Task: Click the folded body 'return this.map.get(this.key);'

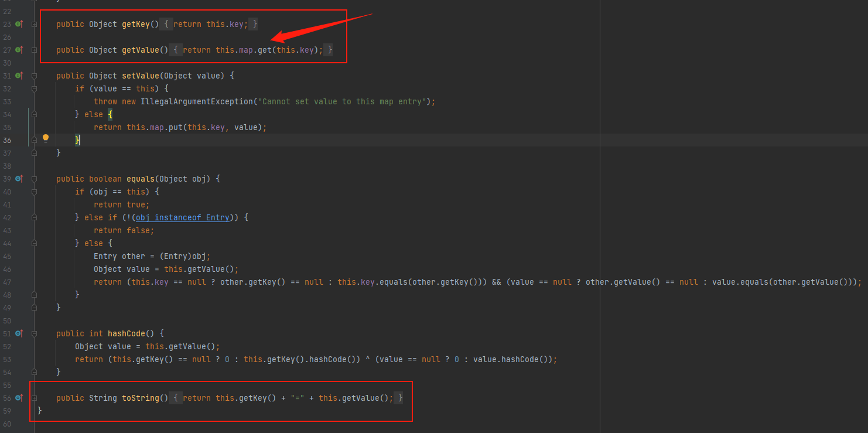Action: pos(252,50)
